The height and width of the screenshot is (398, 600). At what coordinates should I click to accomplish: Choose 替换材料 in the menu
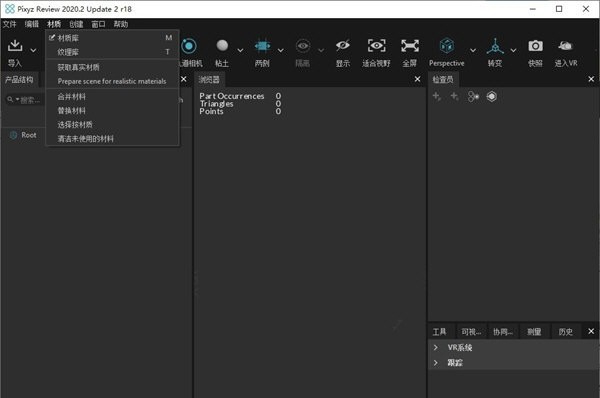click(112, 111)
